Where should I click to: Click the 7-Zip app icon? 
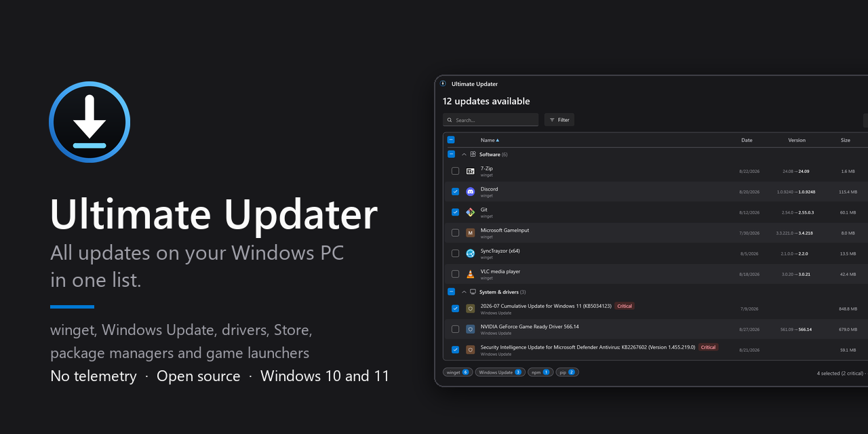(471, 171)
